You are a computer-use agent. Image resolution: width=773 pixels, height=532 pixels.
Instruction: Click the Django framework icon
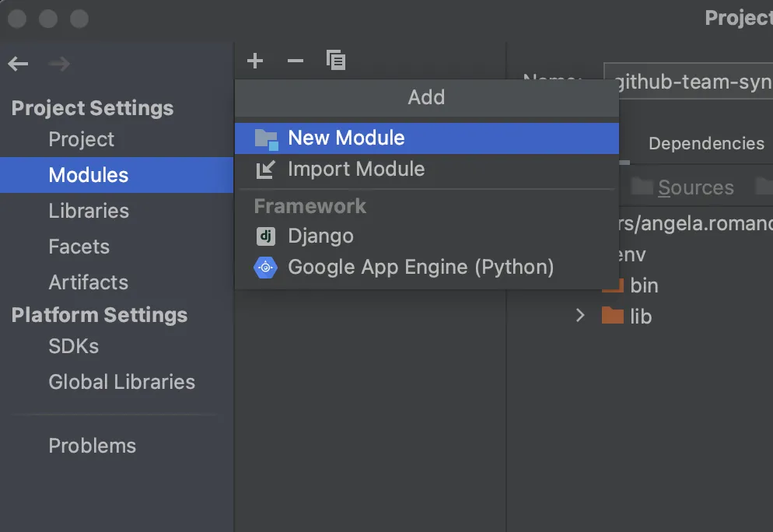[265, 236]
